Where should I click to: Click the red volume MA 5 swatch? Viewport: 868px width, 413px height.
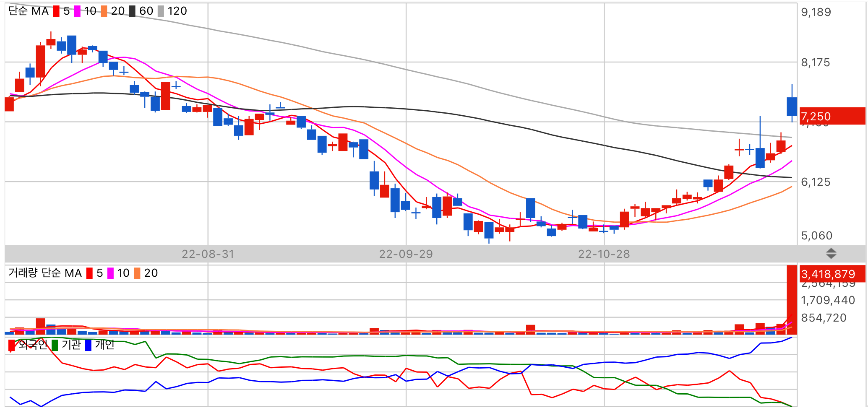[x=89, y=273]
